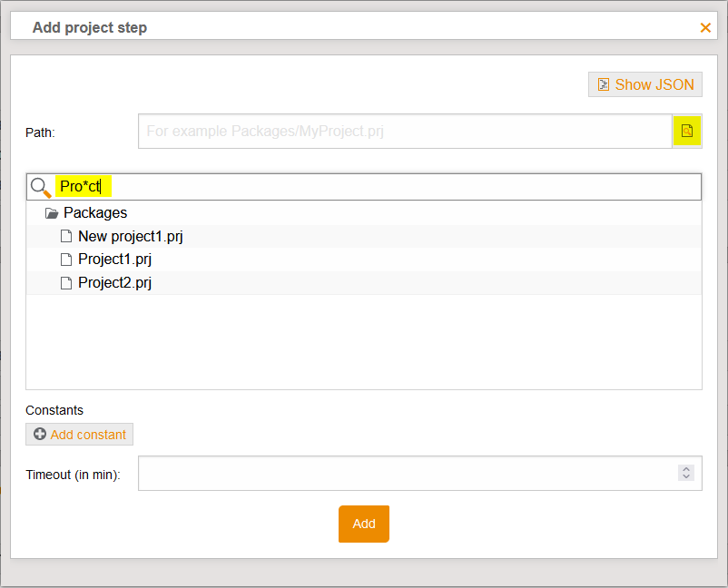This screenshot has height=588, width=728.
Task: Click the Timeout in minutes field
Action: [408, 473]
